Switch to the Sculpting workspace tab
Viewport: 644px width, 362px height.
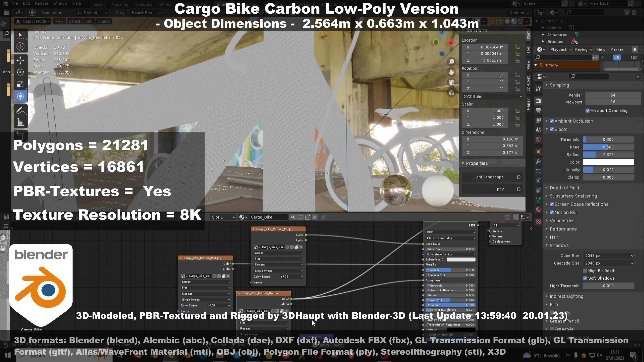tap(144, 4)
